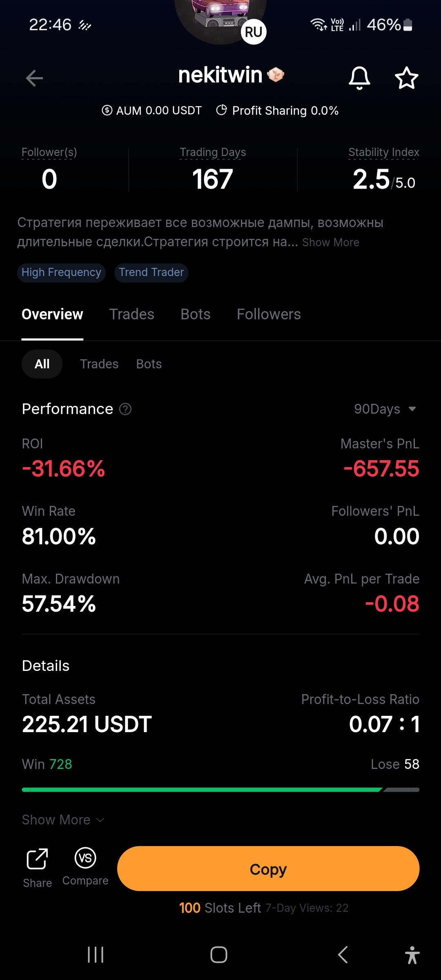Expand strategy description via Show More
The image size is (441, 980).
pos(331,242)
